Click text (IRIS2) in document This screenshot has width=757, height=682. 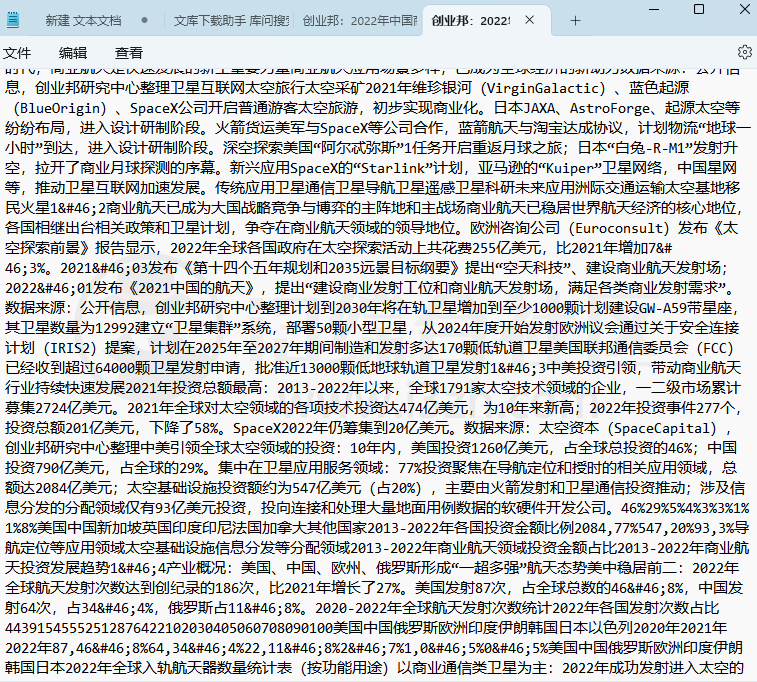68,348
